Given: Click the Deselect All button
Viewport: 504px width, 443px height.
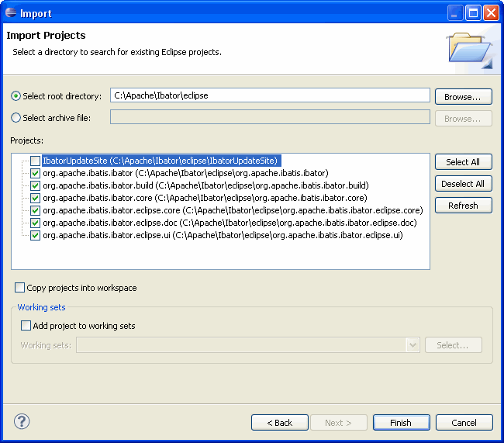Looking at the screenshot, I should (463, 184).
